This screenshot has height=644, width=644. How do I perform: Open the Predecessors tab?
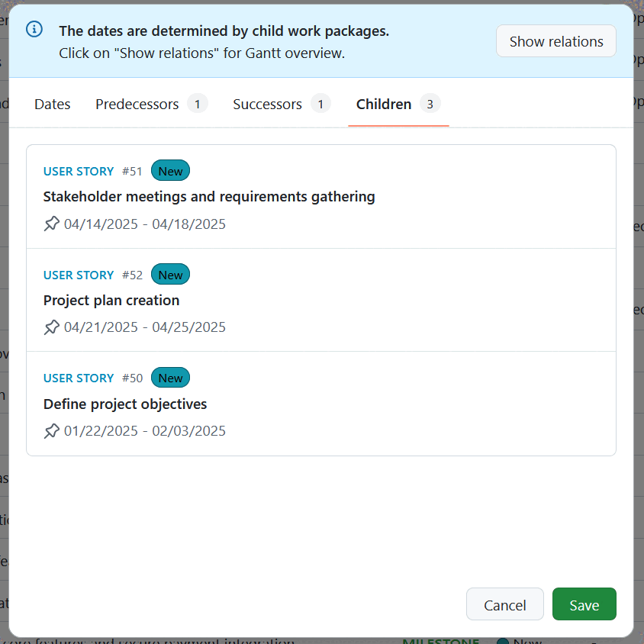[137, 103]
